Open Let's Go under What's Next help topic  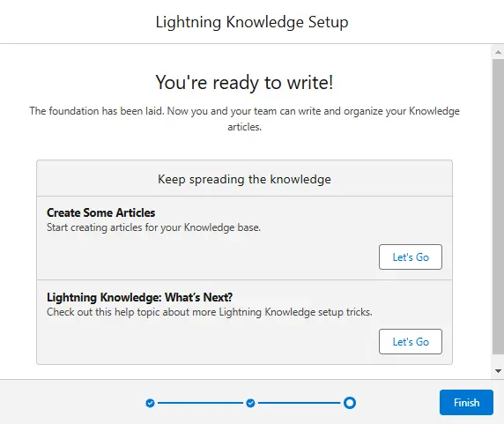(411, 341)
